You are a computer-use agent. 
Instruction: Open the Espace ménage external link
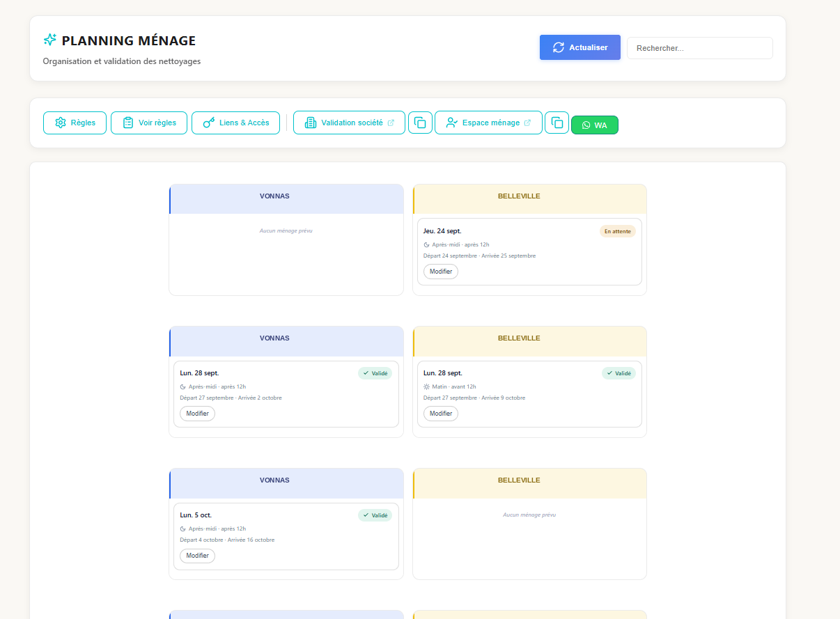pos(488,123)
